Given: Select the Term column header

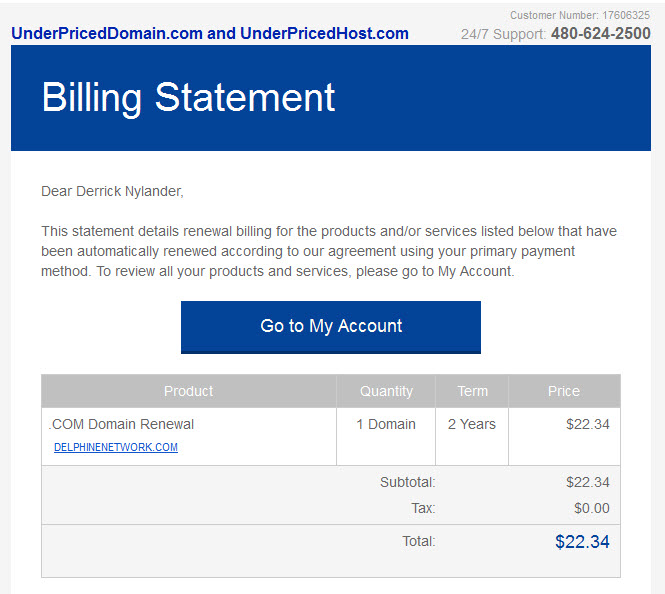Looking at the screenshot, I should point(472,391).
